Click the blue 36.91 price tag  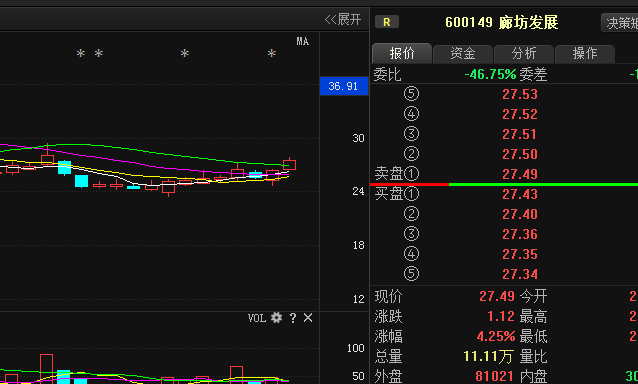pos(344,86)
